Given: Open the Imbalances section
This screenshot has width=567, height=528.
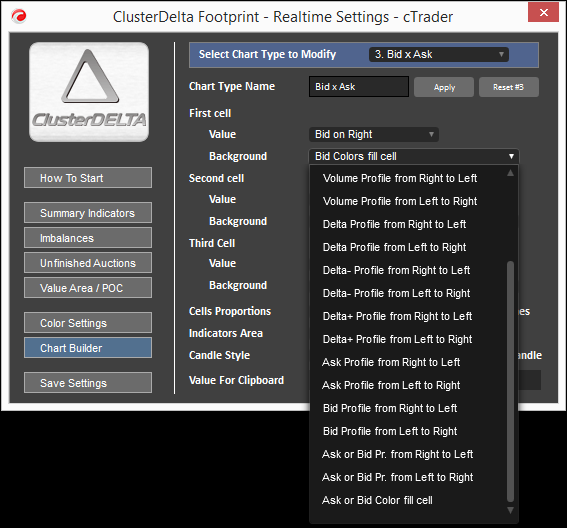Looking at the screenshot, I should pyautogui.click(x=88, y=238).
